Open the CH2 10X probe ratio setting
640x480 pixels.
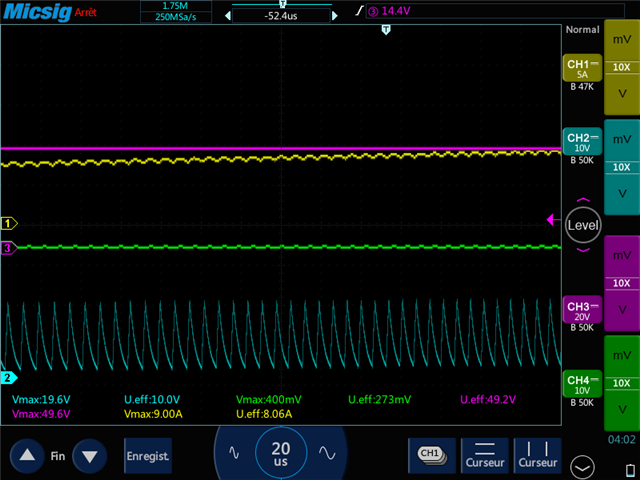[x=622, y=167]
